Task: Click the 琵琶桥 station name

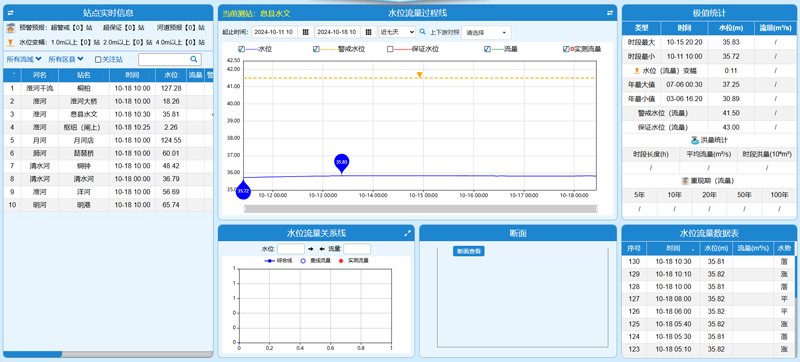Action: pos(84,153)
